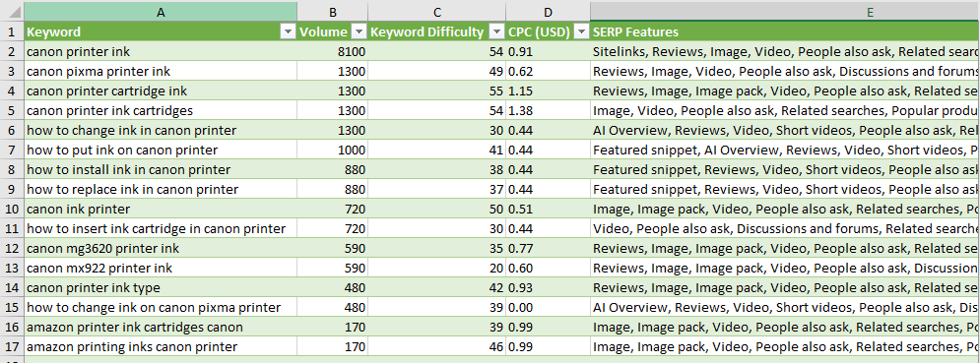
Task: Click the keyword difficulty value 49
Action: point(437,71)
